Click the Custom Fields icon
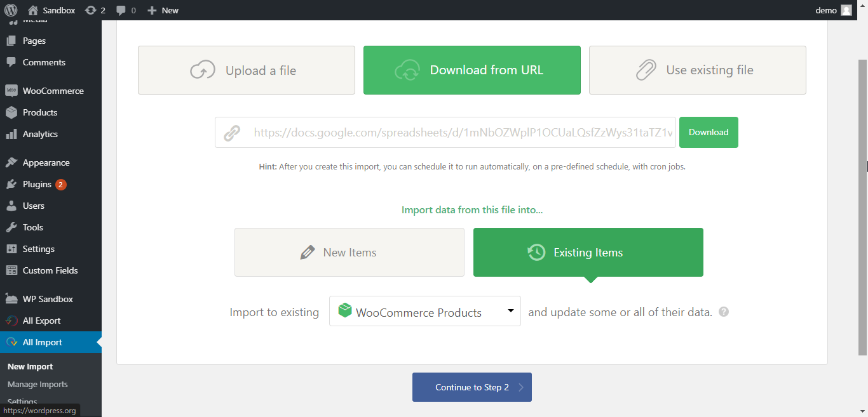The height and width of the screenshot is (417, 868). pos(11,270)
